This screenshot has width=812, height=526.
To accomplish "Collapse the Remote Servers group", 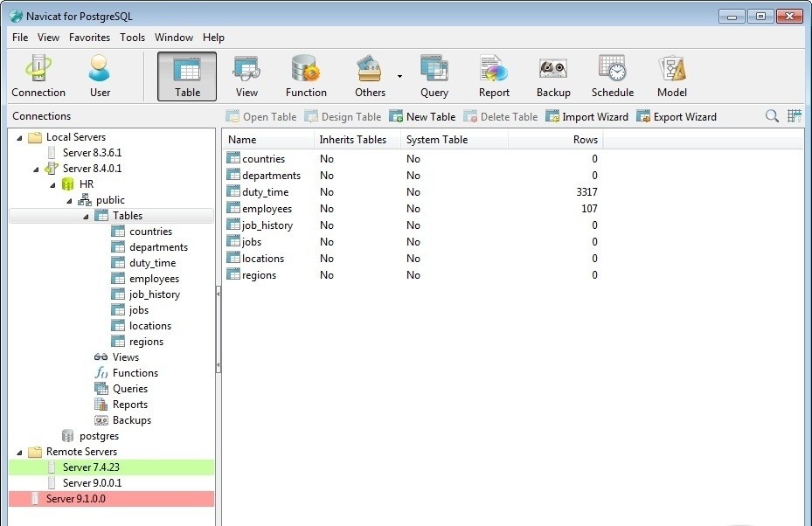I will (20, 453).
